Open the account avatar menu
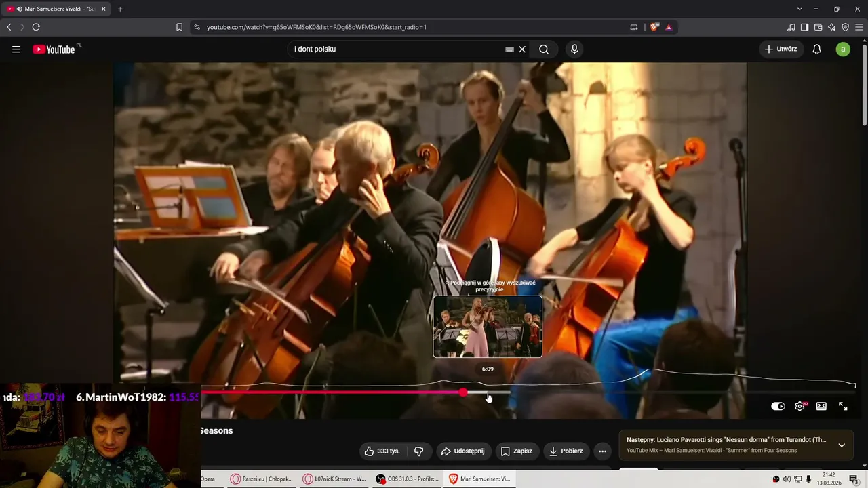 click(843, 49)
